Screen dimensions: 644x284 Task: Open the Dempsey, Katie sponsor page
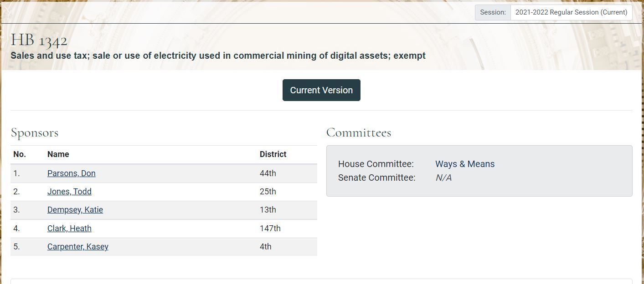[x=75, y=210]
